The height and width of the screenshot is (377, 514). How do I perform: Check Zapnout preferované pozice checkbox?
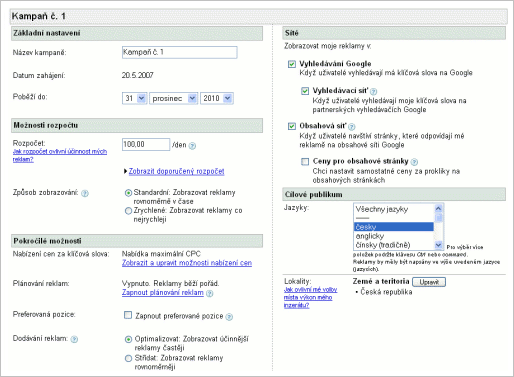[x=128, y=315]
